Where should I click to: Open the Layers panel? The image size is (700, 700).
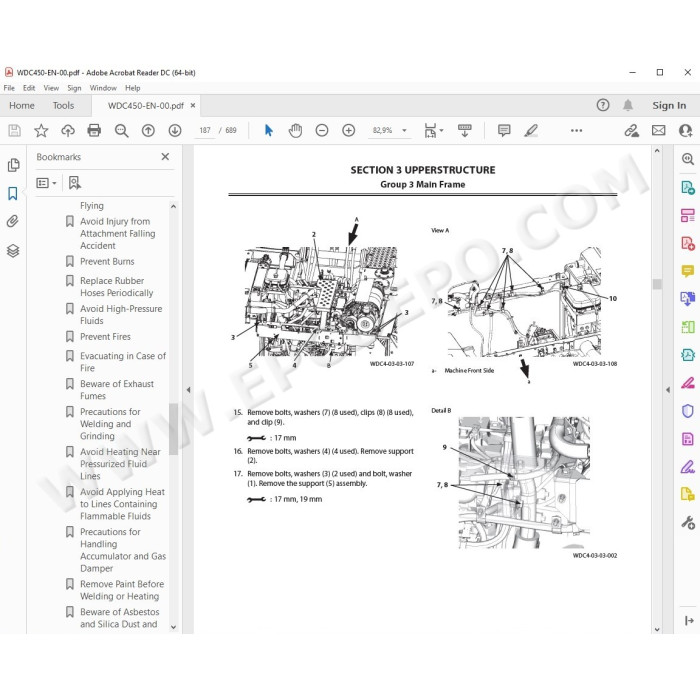click(13, 251)
